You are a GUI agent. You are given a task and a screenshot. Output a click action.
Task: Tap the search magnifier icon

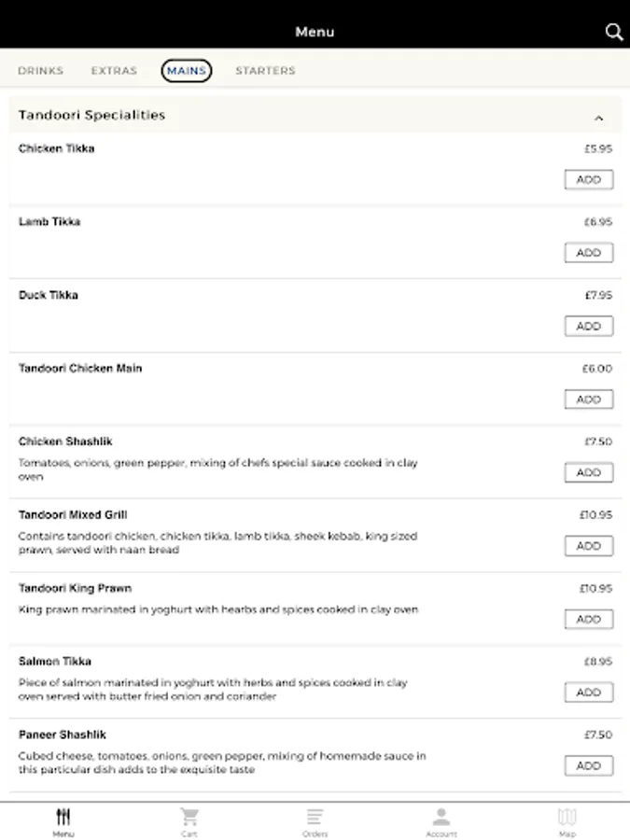point(613,32)
